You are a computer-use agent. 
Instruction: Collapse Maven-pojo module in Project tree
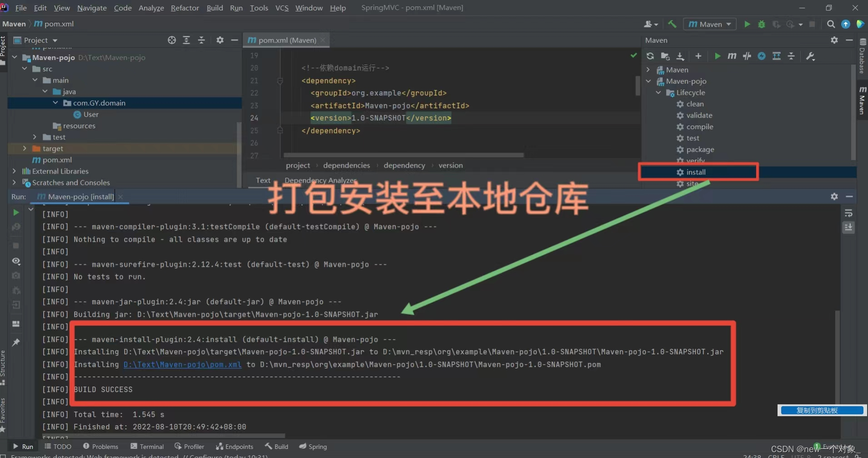click(x=15, y=57)
